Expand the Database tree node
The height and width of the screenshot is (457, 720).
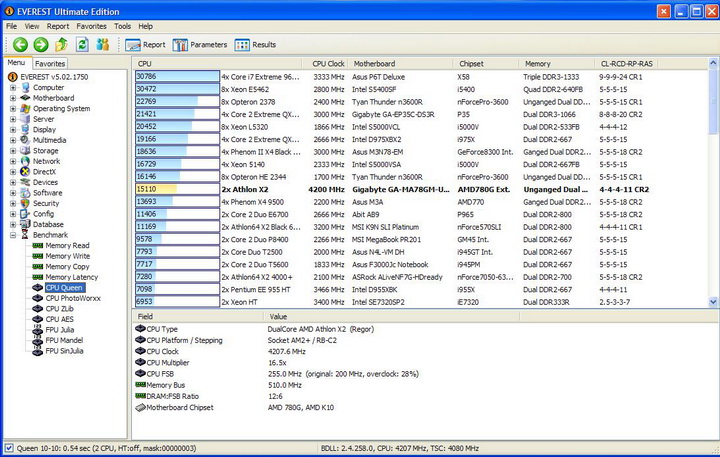(x=13, y=225)
